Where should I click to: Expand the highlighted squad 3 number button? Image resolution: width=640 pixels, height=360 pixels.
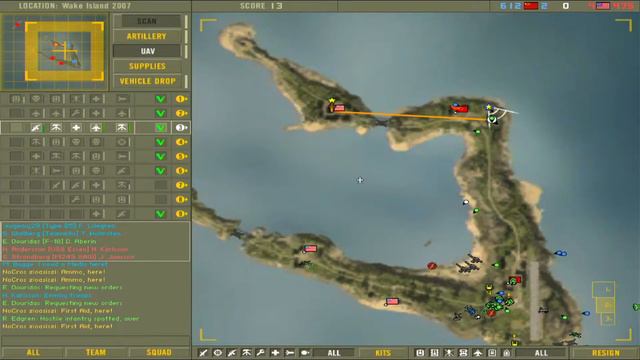pos(182,128)
